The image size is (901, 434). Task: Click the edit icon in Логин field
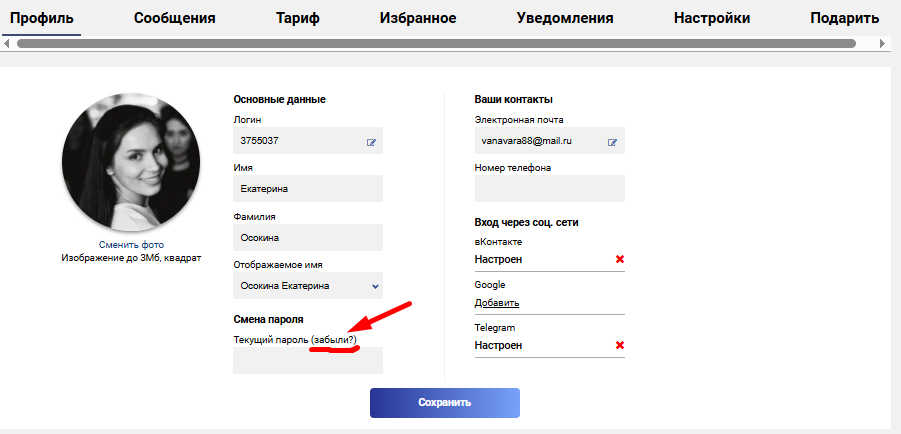(x=372, y=143)
